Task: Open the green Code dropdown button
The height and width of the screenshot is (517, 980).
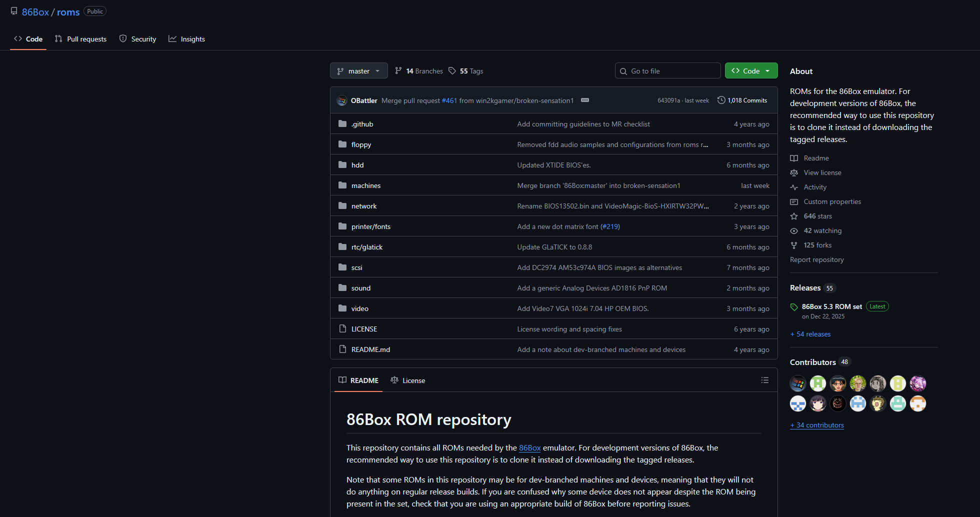Action: tap(751, 71)
